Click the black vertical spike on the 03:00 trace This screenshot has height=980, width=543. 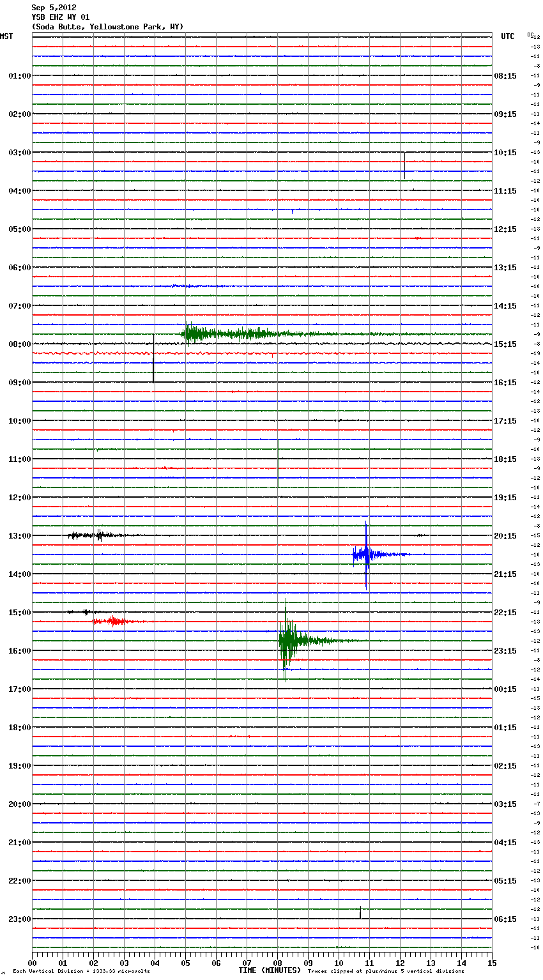pos(404,165)
